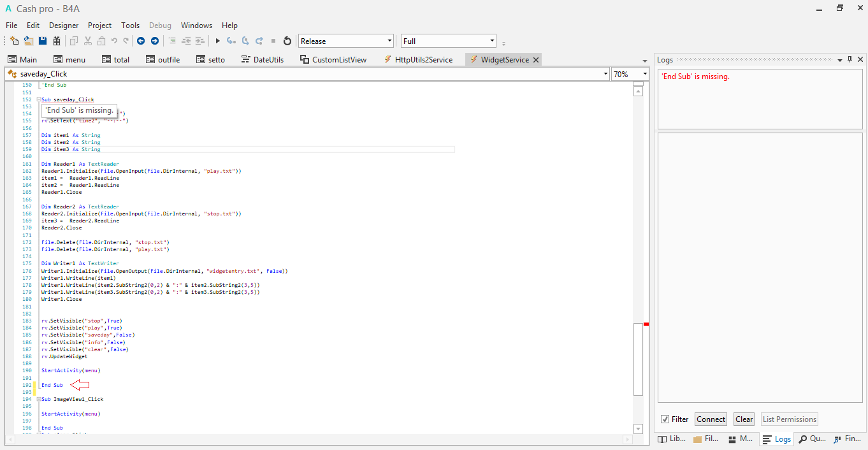The width and height of the screenshot is (868, 450).
Task: Click the red error marker on scrollbar
Action: click(646, 324)
